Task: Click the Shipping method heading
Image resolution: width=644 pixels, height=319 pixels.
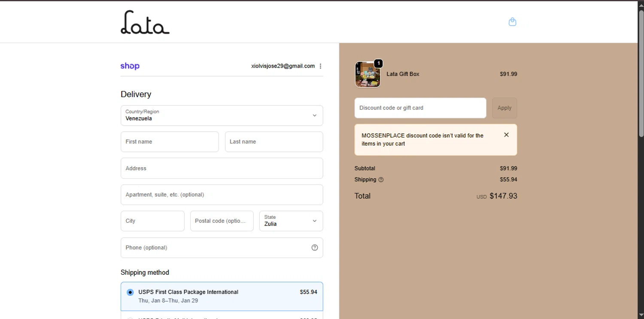Action: pyautogui.click(x=145, y=273)
